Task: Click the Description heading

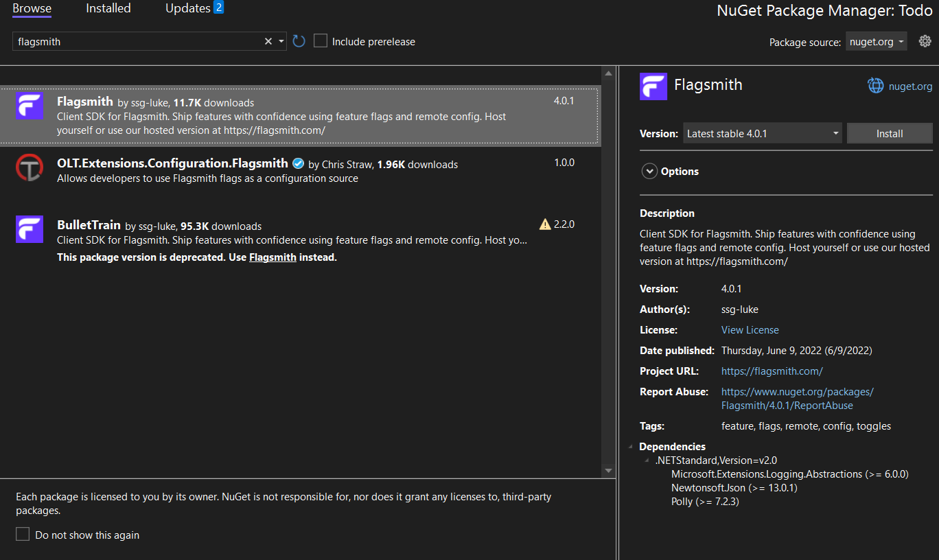Action: point(667,213)
